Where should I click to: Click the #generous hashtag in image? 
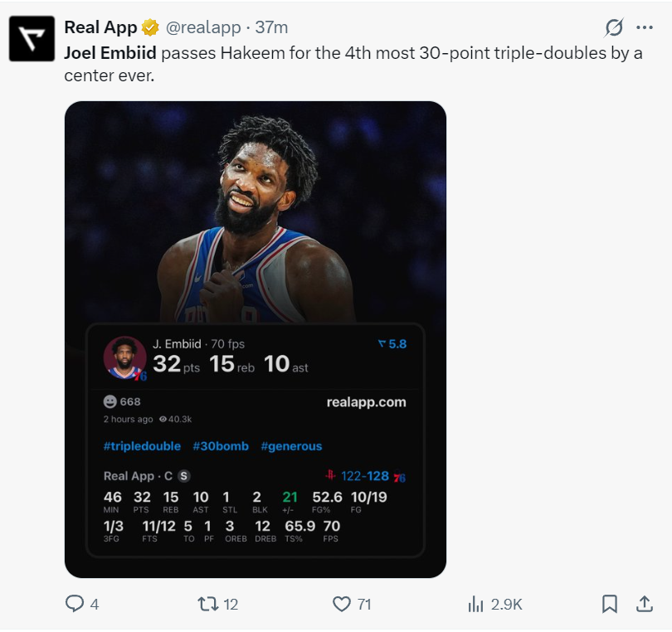291,446
